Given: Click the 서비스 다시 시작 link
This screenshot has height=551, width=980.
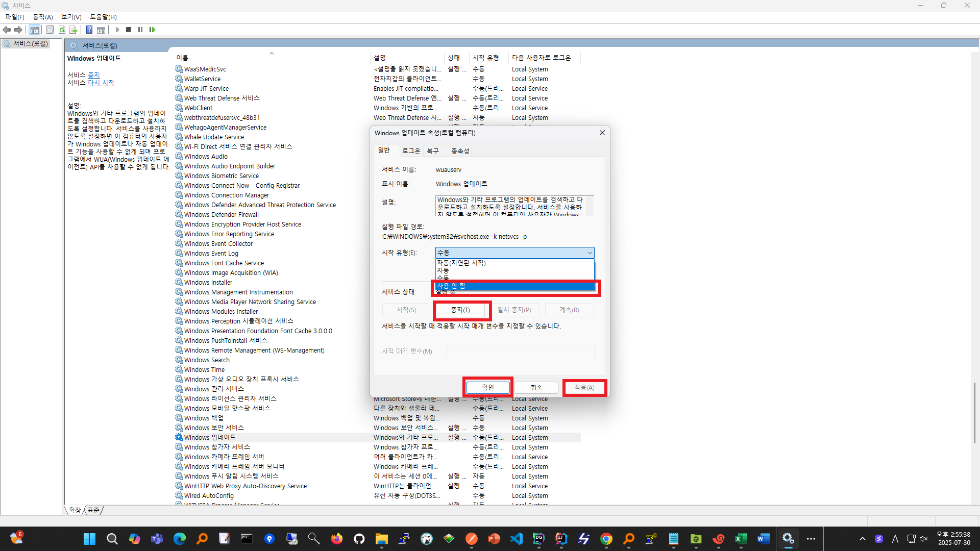Looking at the screenshot, I should (x=101, y=83).
